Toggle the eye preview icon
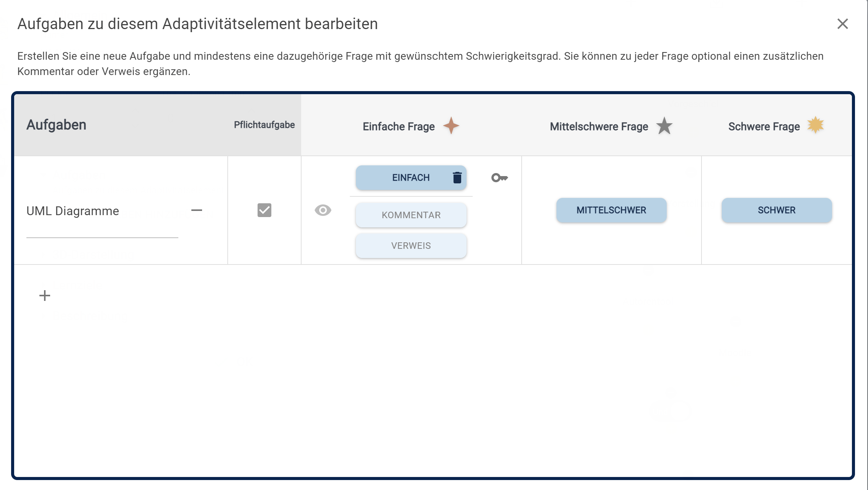Screen dimensions: 868x490 pos(323,210)
